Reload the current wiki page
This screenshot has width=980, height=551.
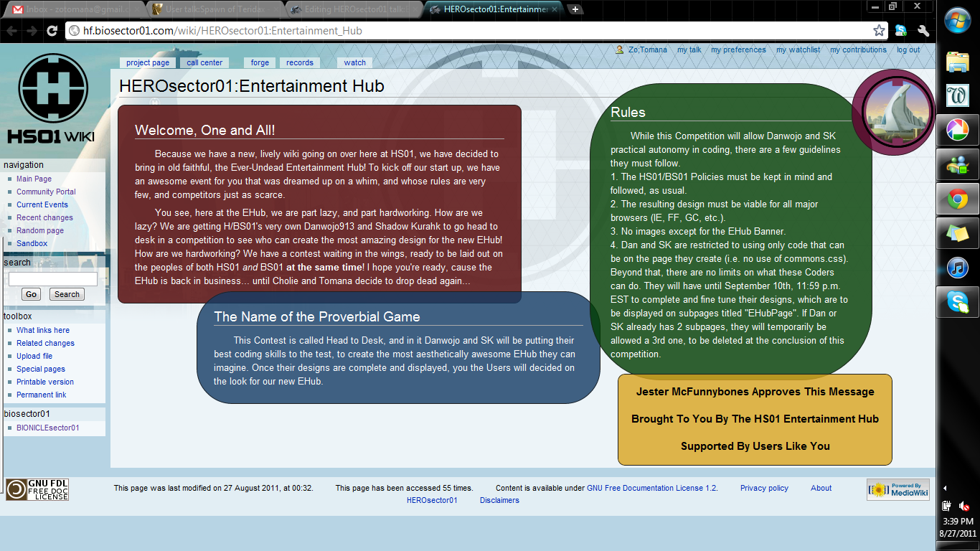tap(52, 31)
